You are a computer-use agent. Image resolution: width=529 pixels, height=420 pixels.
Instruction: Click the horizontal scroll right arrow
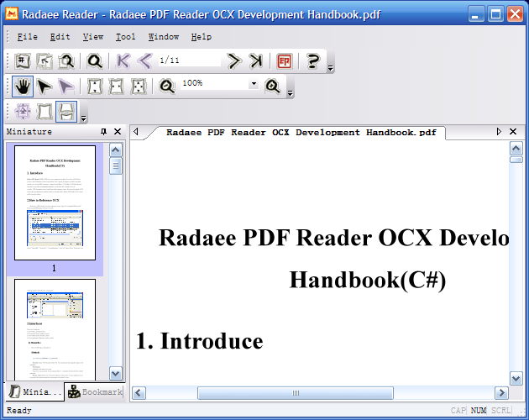[501, 393]
